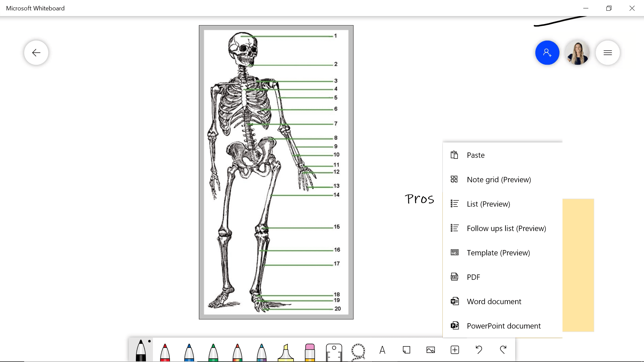Image resolution: width=644 pixels, height=362 pixels.
Task: Redo the last action
Action: (503, 350)
